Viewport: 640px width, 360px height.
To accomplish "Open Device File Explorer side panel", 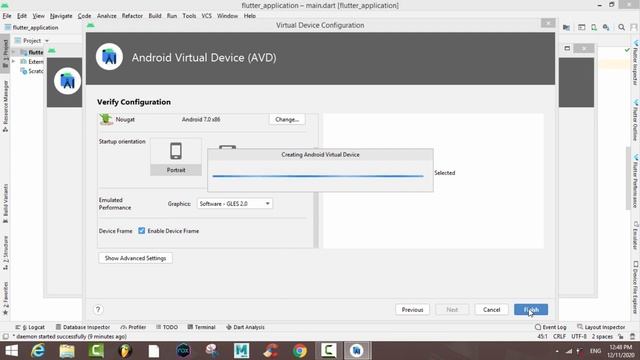I will click(x=636, y=288).
